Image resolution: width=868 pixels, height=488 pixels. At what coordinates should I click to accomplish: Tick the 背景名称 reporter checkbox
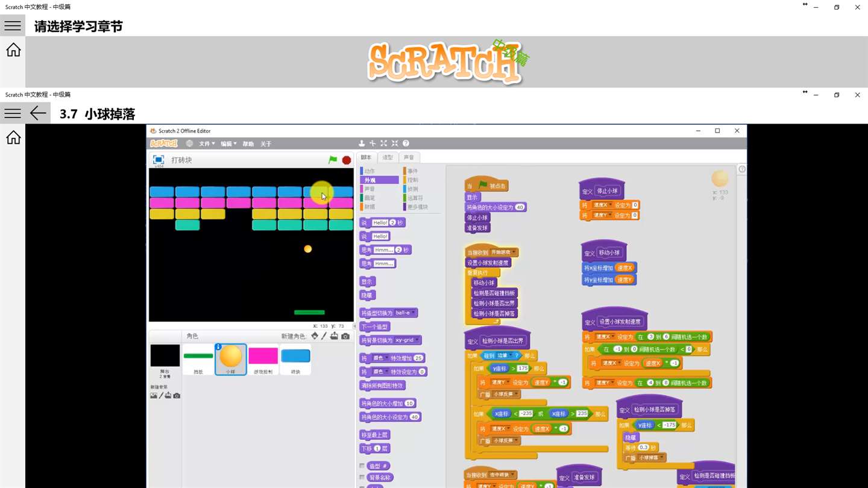[x=362, y=478]
